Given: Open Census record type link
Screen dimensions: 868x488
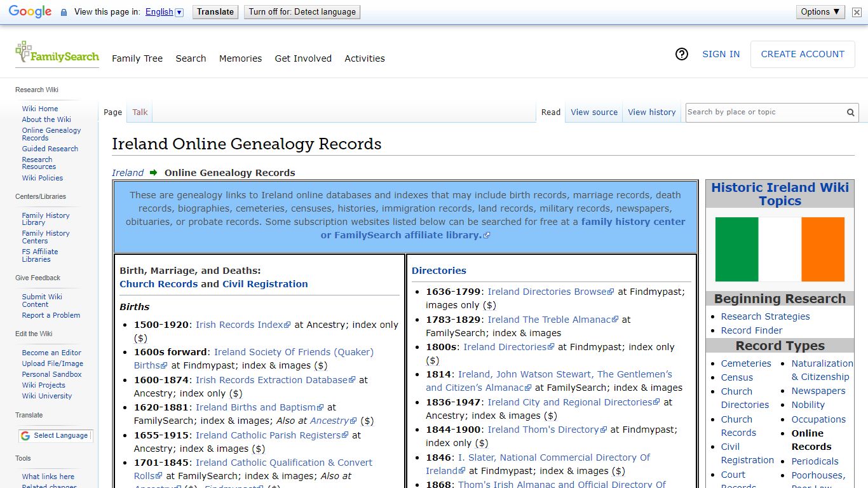Looking at the screenshot, I should tap(737, 377).
